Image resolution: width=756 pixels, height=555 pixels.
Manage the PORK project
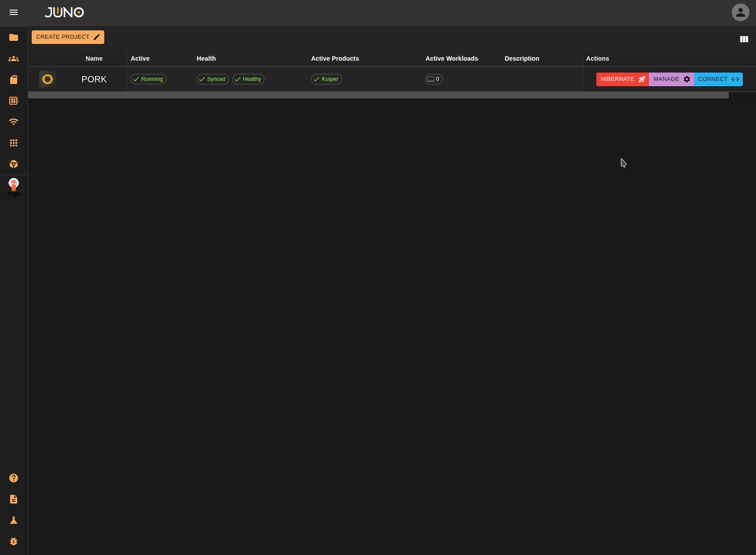tap(671, 79)
